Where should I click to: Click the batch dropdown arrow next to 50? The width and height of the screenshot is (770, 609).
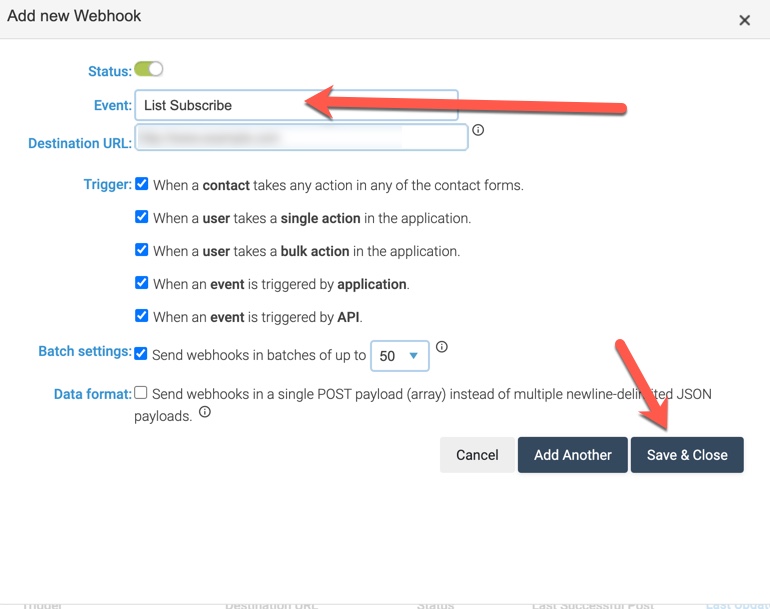pos(413,356)
